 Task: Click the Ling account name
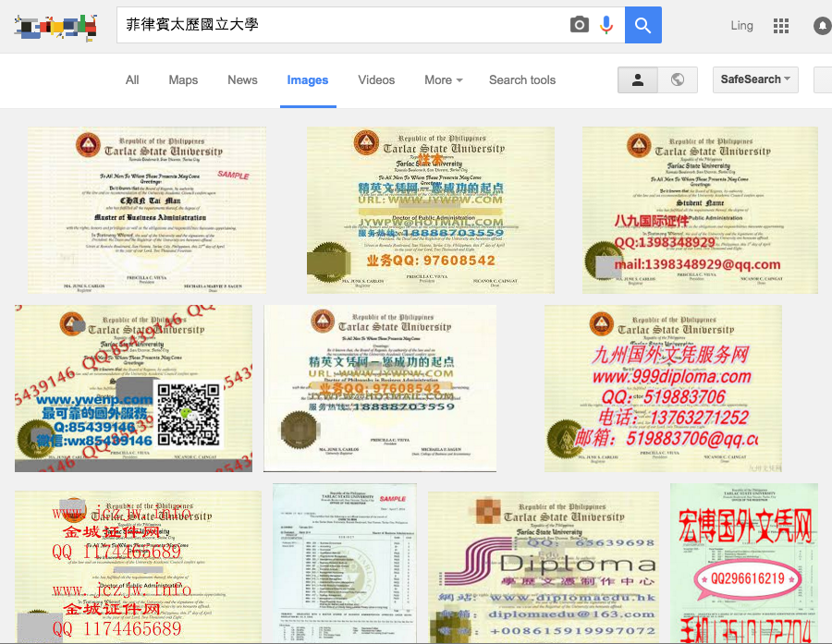click(741, 26)
